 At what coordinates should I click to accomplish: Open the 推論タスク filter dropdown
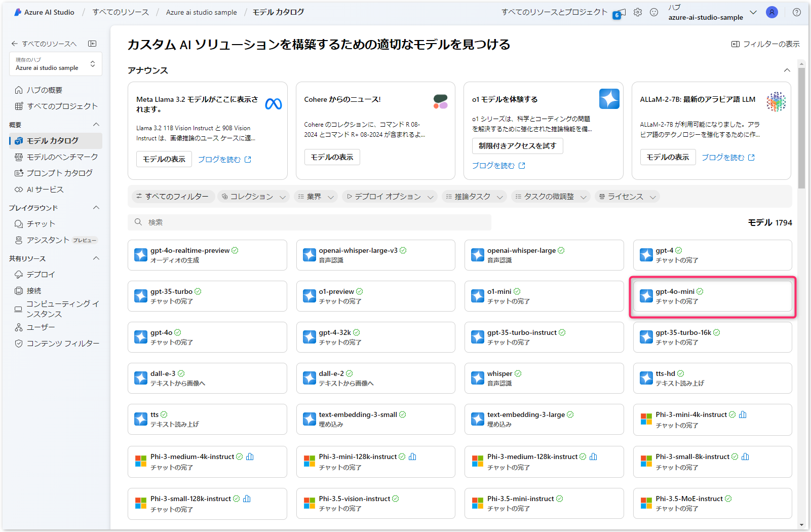474,197
